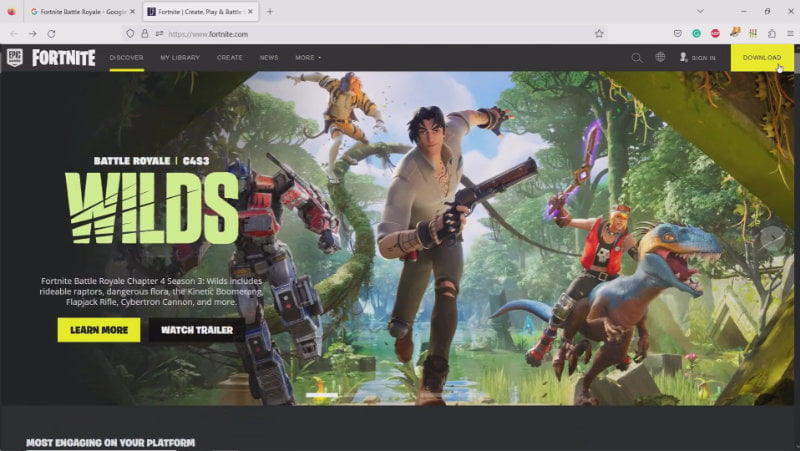Click the Epic Games logo icon
800x451 pixels.
point(14,58)
